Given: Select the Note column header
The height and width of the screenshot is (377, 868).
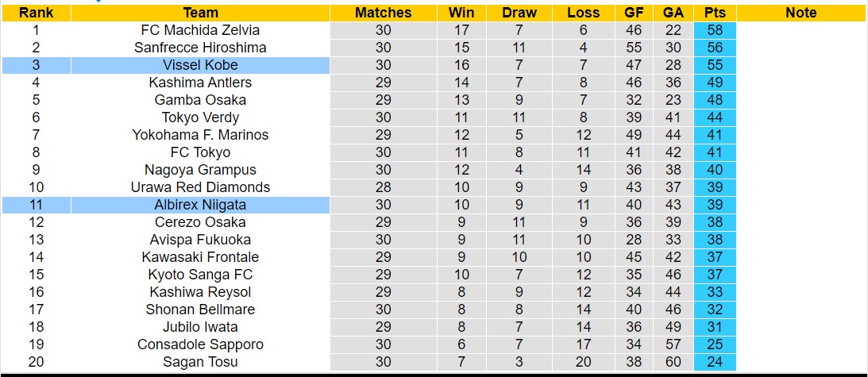Looking at the screenshot, I should coord(800,13).
